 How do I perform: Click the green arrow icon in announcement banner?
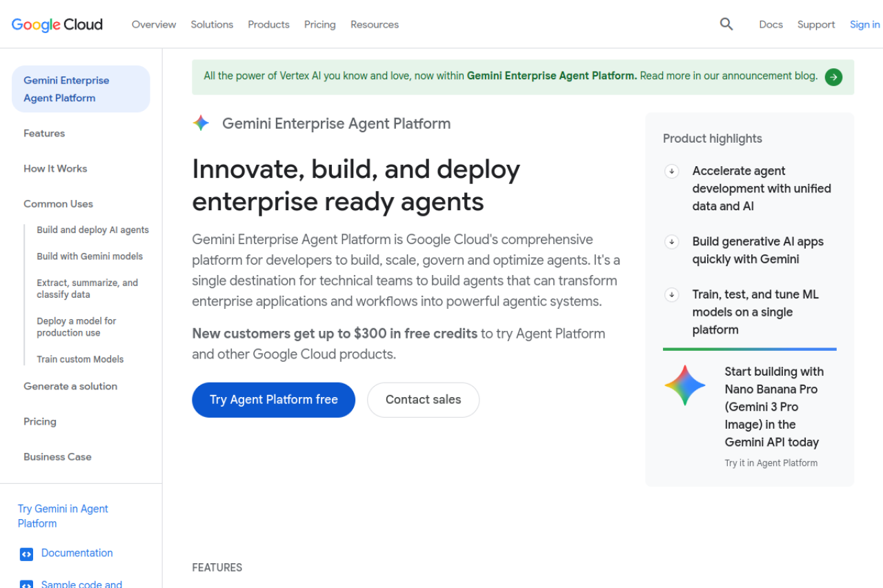pos(833,77)
